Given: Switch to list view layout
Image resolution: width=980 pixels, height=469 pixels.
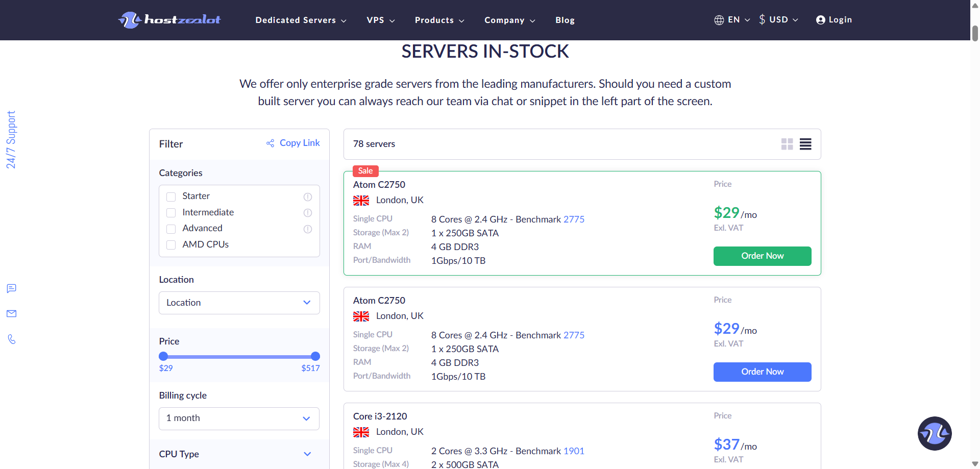Looking at the screenshot, I should point(805,144).
